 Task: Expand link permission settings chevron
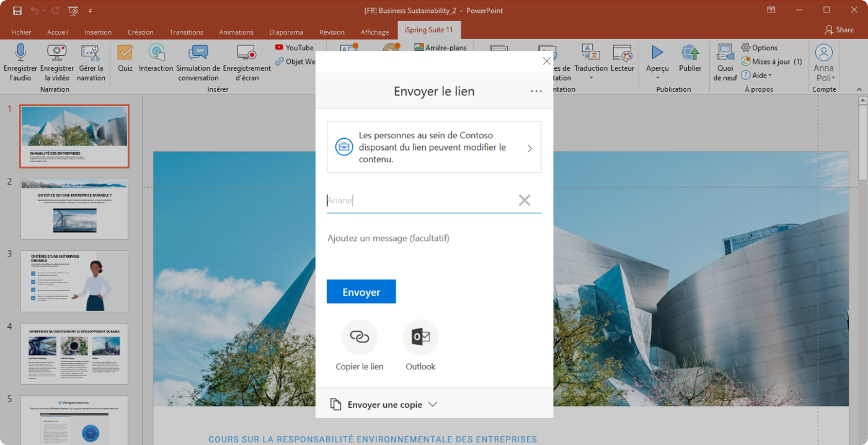point(529,148)
